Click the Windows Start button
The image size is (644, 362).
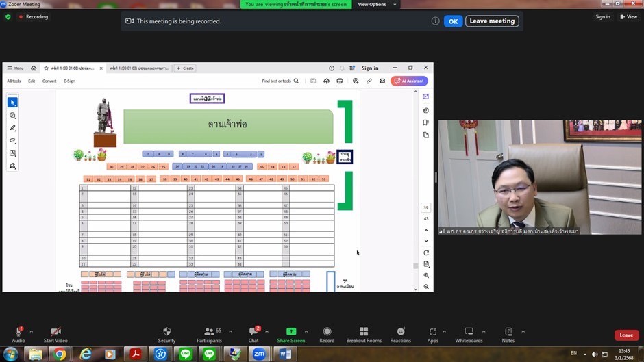tap(11, 354)
